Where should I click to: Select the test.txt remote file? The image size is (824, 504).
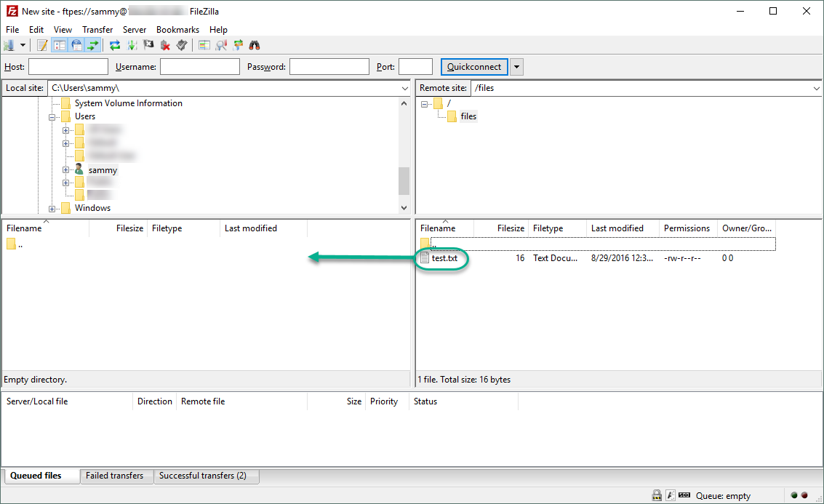point(444,258)
